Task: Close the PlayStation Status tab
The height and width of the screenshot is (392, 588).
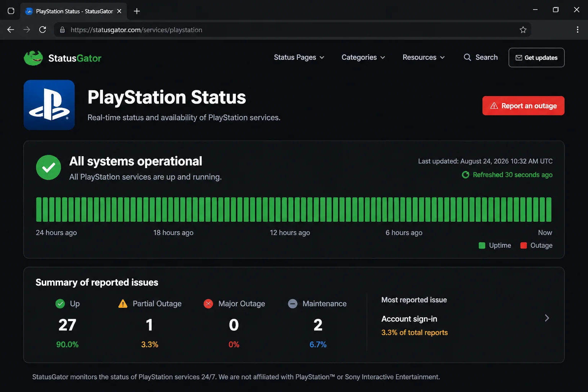Action: [x=119, y=11]
